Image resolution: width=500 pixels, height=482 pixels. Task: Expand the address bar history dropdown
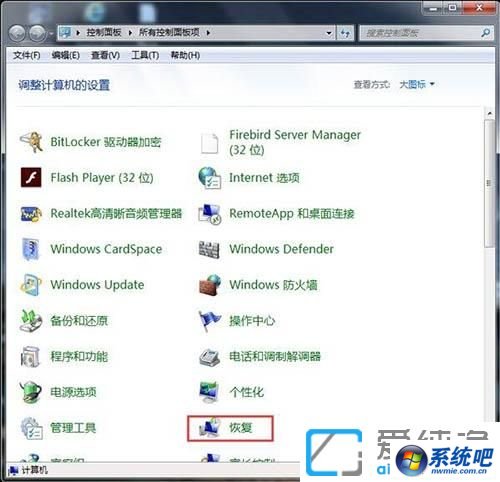[329, 33]
